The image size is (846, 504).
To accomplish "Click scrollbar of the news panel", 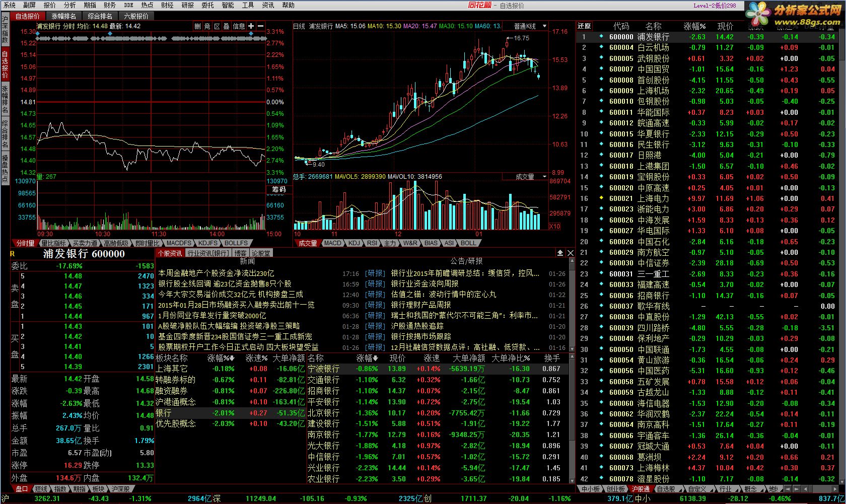I will pyautogui.click(x=571, y=305).
